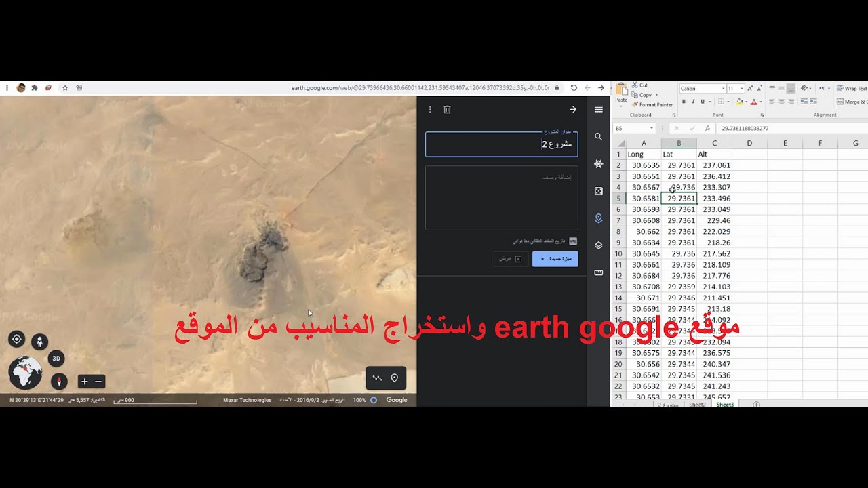Viewport: 868px width, 488px height.
Task: Click Excel insert function fx icon
Action: (707, 128)
